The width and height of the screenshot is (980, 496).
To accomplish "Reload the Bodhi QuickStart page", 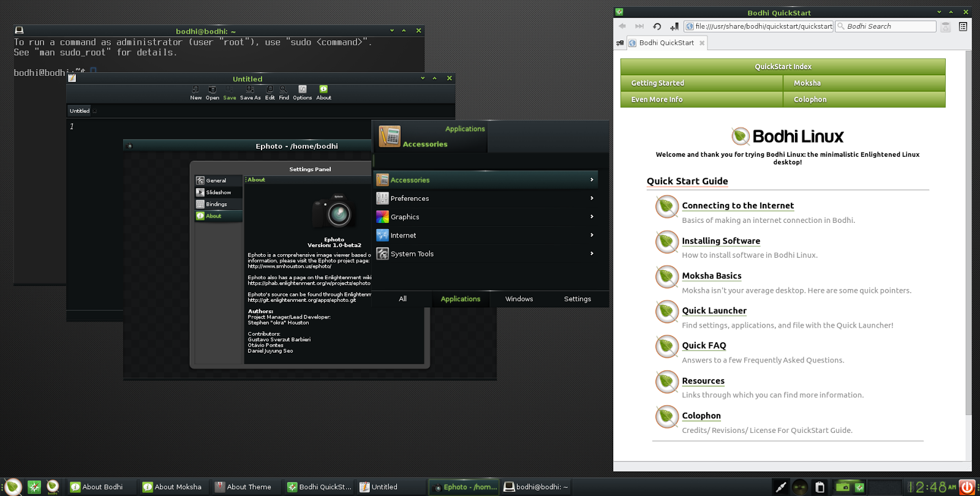I will (x=657, y=26).
